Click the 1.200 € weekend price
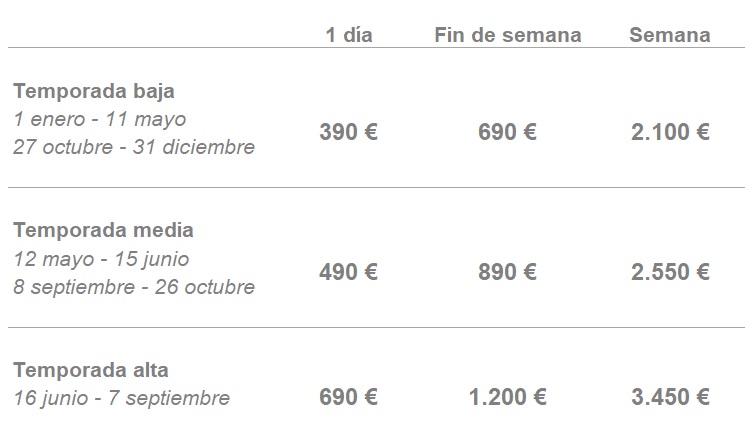The width and height of the screenshot is (756, 429). pos(508,397)
